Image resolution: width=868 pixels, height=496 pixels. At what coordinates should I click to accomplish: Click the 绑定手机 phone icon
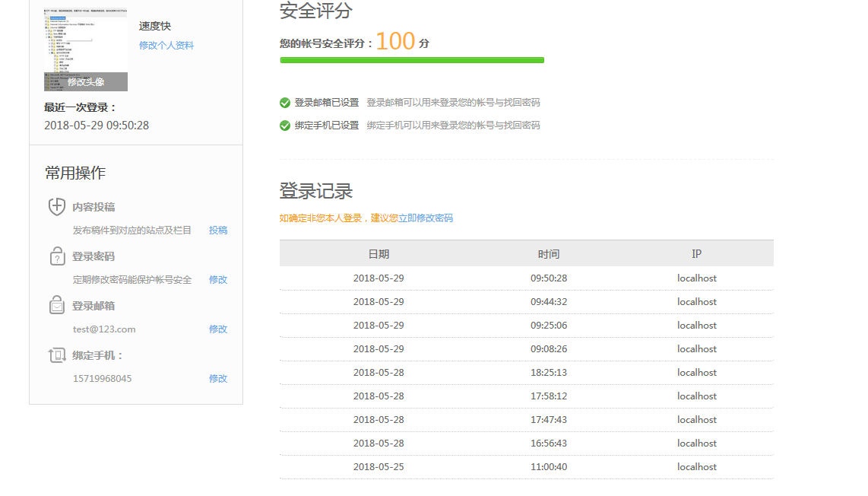(57, 355)
